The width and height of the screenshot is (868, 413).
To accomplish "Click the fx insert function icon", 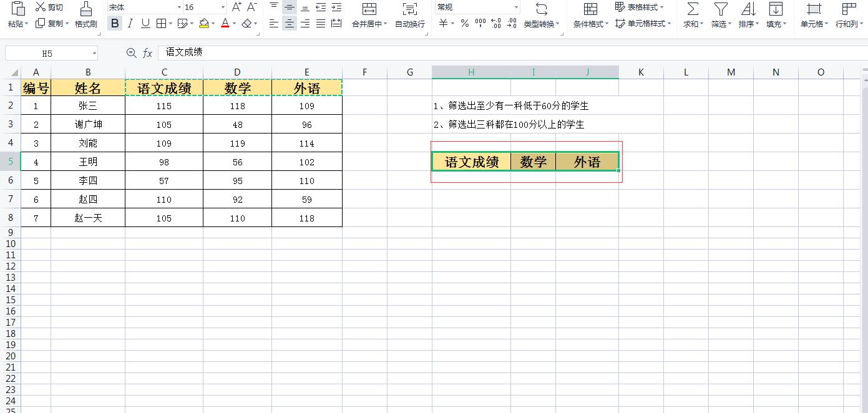I will tap(147, 53).
